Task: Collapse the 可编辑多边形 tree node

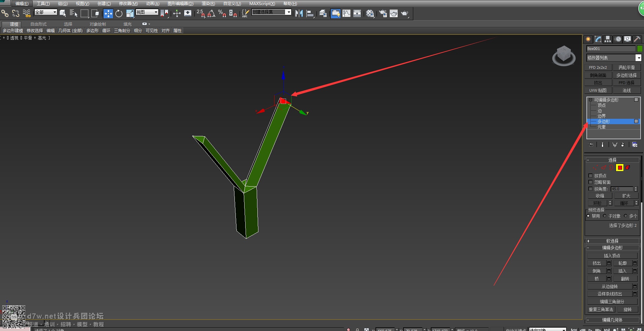Action: (x=590, y=100)
